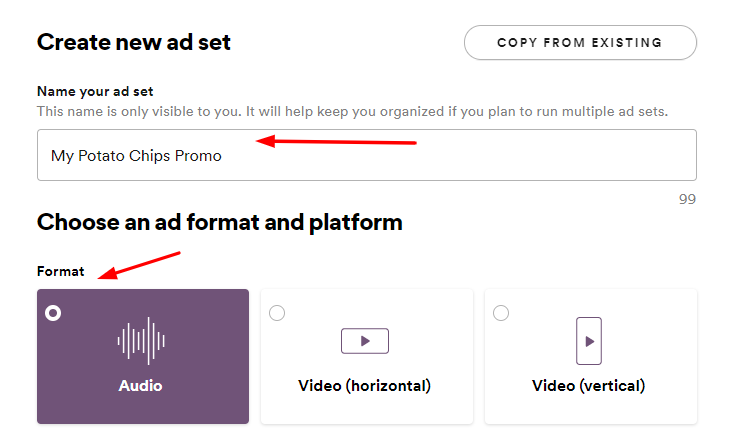Focus the text My Potato Chips Promo
This screenshot has width=736, height=447.
[136, 156]
